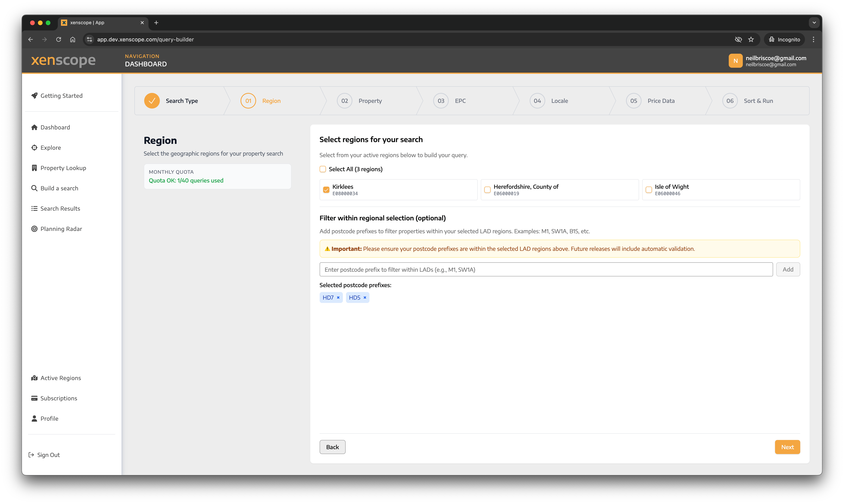Click the browser back arrow

[31, 39]
